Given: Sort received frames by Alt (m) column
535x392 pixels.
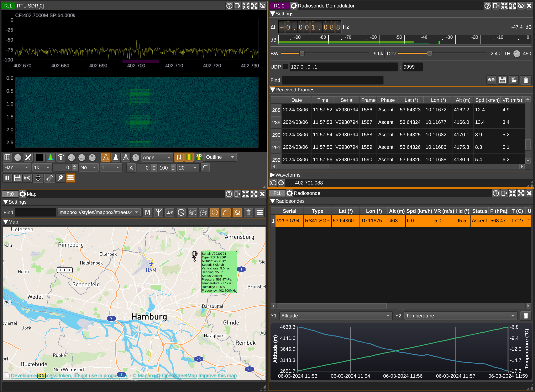Looking at the screenshot, I should coord(463,100).
